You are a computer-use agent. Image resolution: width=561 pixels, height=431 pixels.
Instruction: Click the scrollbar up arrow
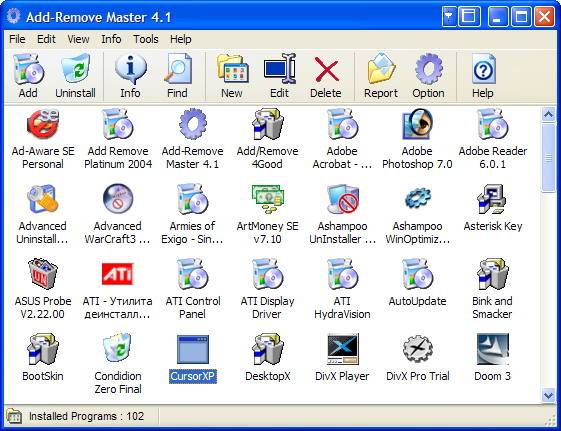[548, 115]
